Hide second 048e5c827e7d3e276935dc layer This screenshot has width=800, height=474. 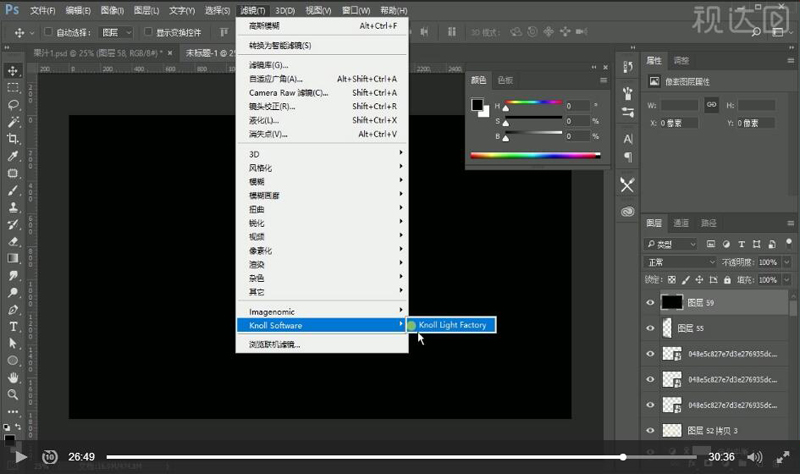(x=650, y=379)
